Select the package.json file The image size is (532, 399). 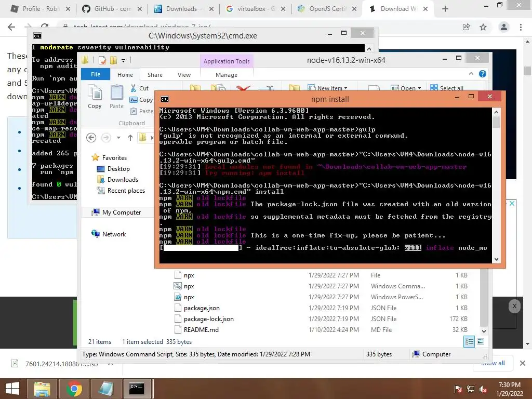coord(202,308)
